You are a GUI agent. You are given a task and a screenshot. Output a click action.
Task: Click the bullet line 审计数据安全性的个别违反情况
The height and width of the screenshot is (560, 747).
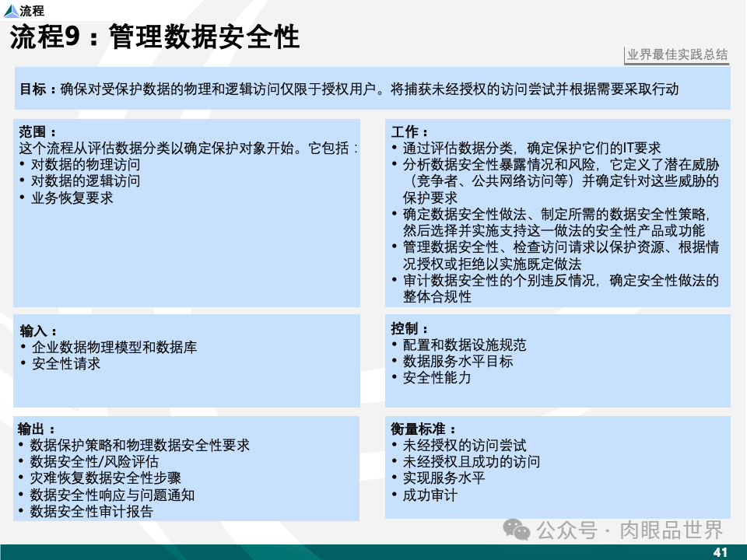500,280
